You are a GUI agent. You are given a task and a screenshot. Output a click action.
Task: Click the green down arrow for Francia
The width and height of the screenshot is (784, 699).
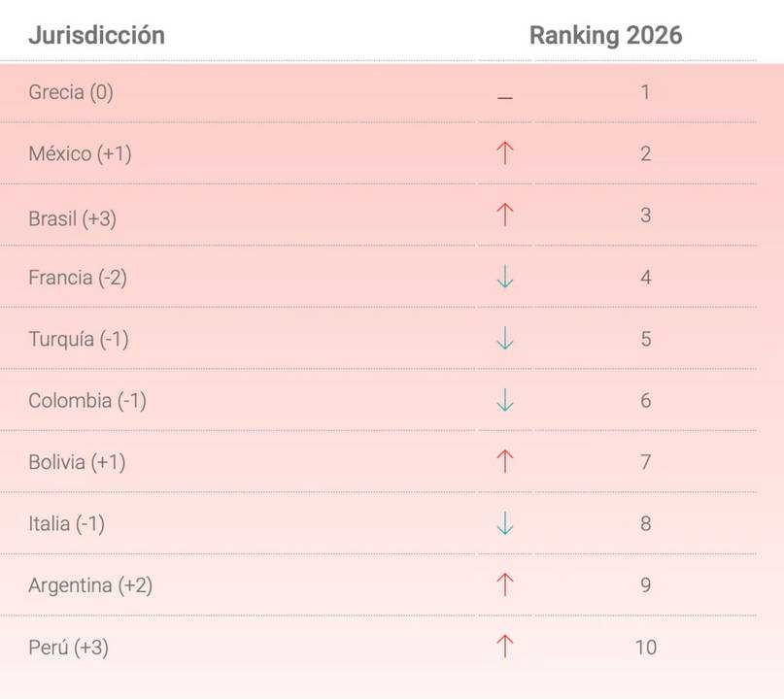point(505,277)
